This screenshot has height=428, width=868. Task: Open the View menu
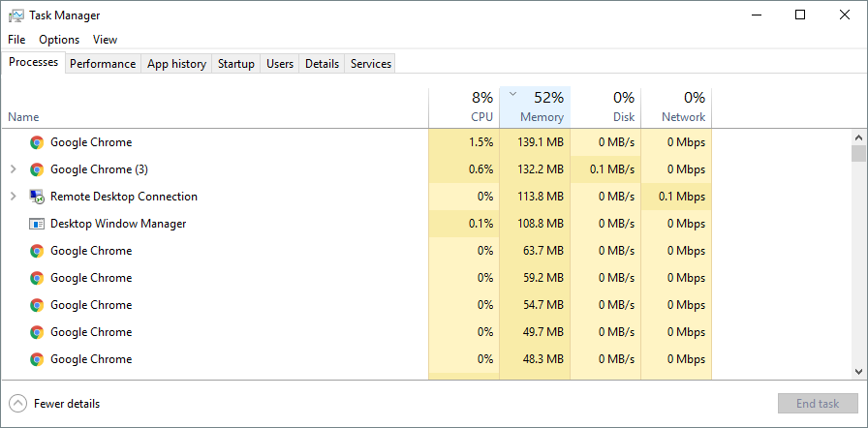(x=106, y=40)
